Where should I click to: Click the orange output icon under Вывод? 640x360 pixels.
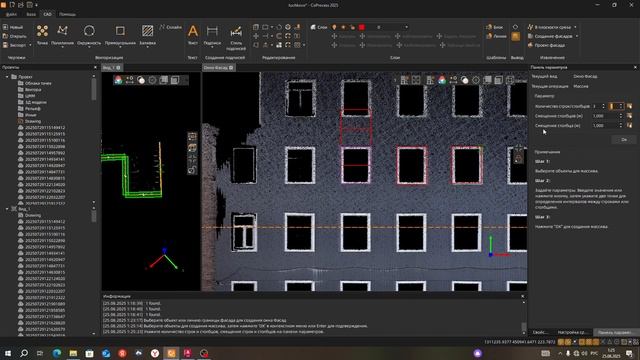click(x=516, y=37)
